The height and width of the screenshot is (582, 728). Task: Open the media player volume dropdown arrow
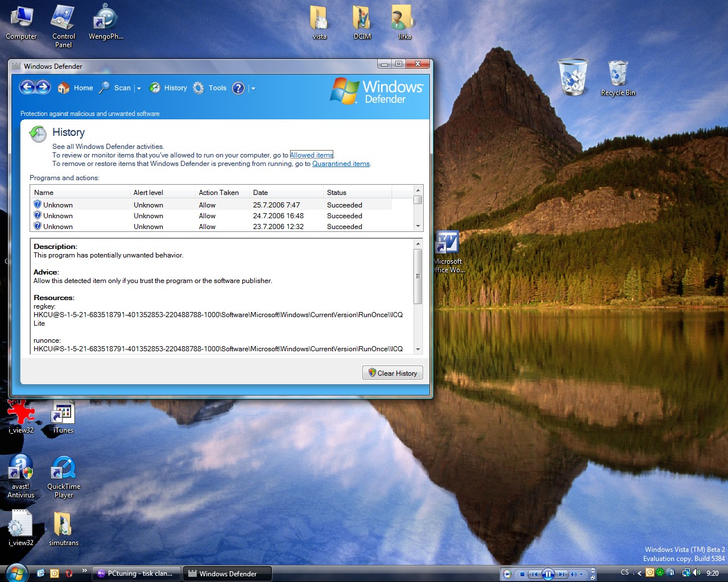coord(581,574)
